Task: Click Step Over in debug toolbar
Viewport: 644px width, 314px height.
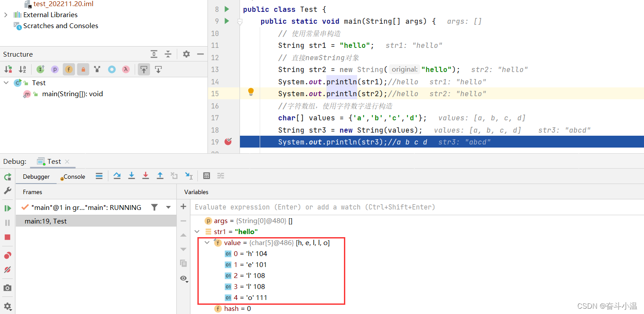Action: pos(117,176)
